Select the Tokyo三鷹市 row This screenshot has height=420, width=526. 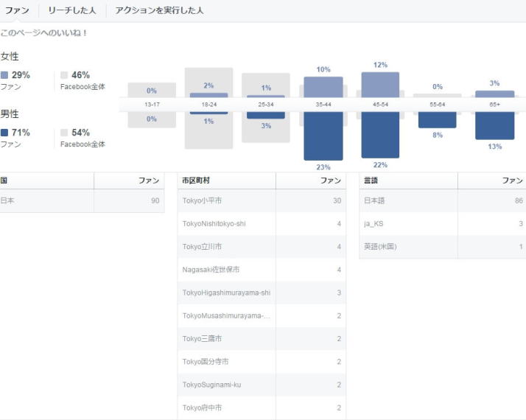(x=262, y=338)
